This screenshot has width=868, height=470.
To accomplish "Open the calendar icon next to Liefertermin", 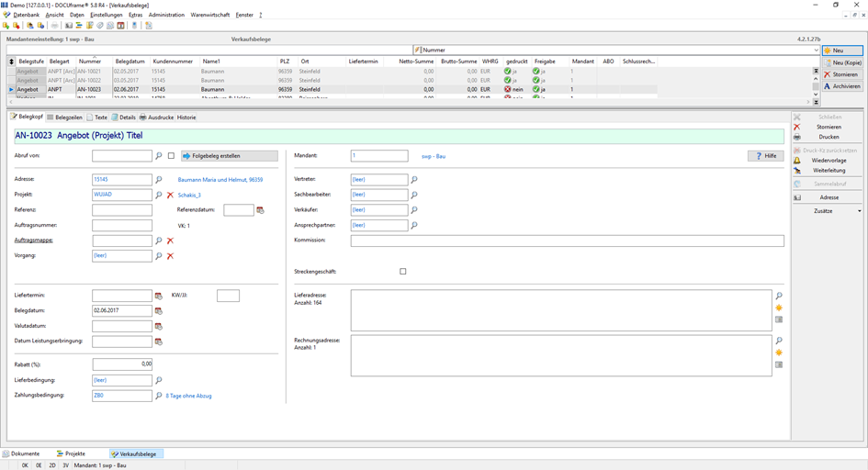I will click(x=158, y=296).
